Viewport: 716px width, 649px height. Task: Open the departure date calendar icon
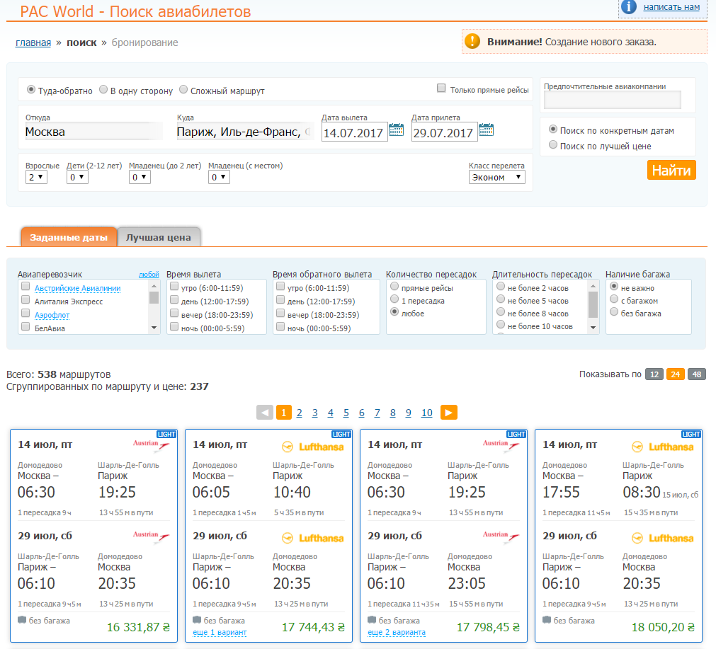tap(396, 130)
